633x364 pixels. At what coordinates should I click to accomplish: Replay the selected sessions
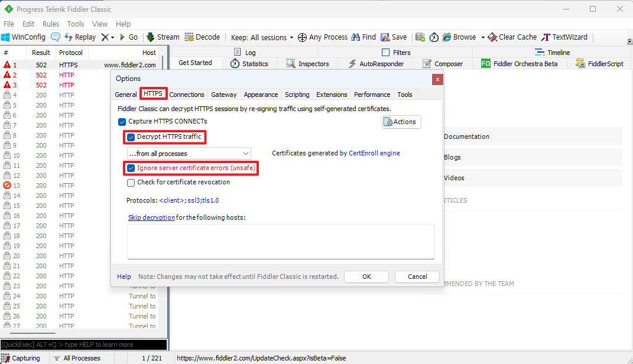[x=80, y=37]
